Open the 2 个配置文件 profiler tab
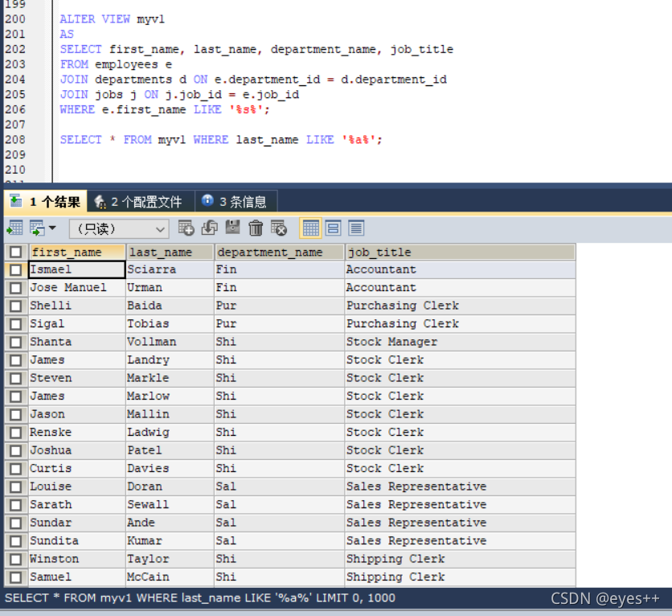This screenshot has width=672, height=616. (x=141, y=202)
